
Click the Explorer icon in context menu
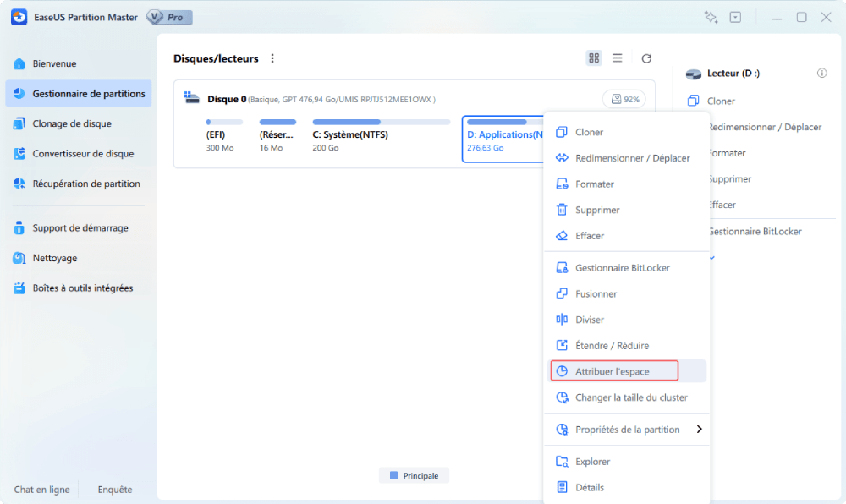(562, 462)
